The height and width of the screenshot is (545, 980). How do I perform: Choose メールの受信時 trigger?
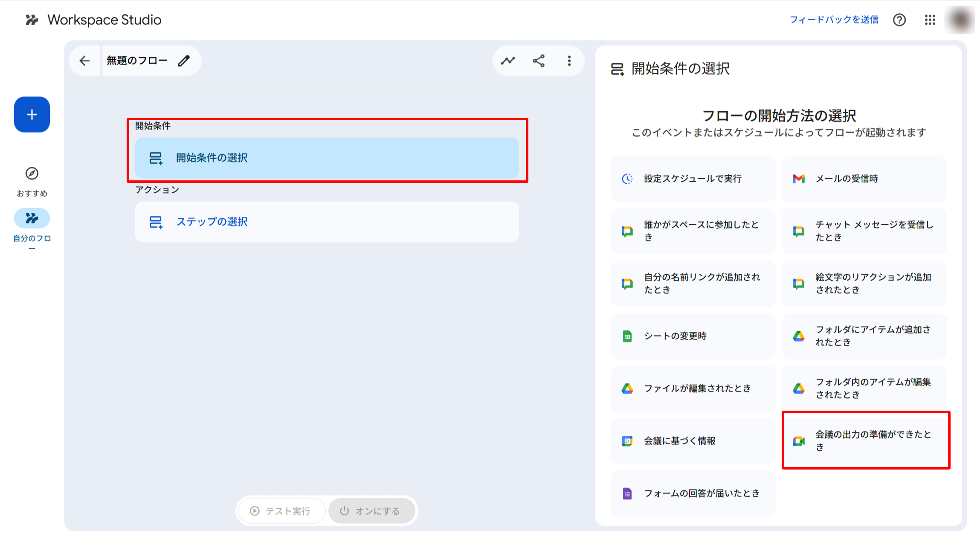coord(864,179)
